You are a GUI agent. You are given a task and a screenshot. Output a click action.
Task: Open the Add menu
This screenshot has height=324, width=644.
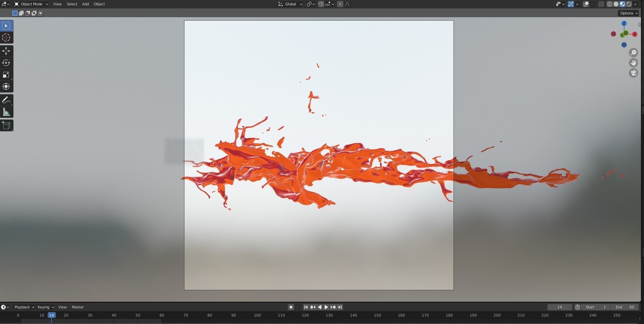point(86,4)
